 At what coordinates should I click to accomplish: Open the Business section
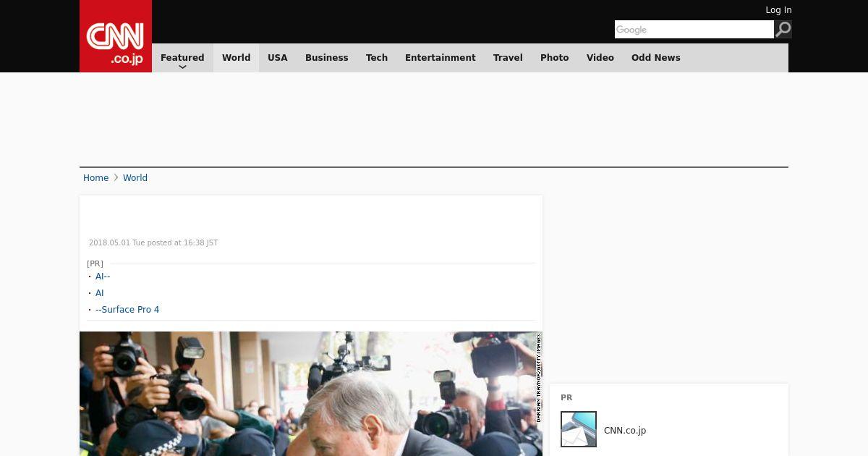(327, 58)
